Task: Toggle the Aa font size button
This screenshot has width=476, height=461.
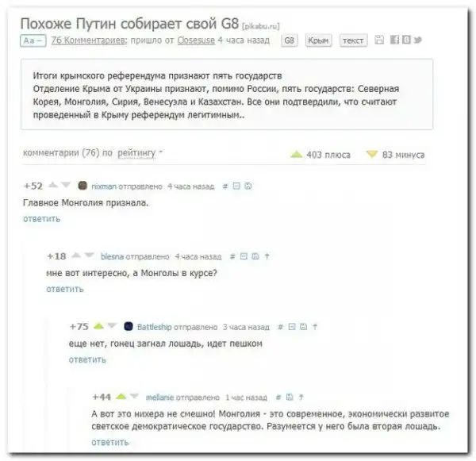Action: click(x=33, y=40)
